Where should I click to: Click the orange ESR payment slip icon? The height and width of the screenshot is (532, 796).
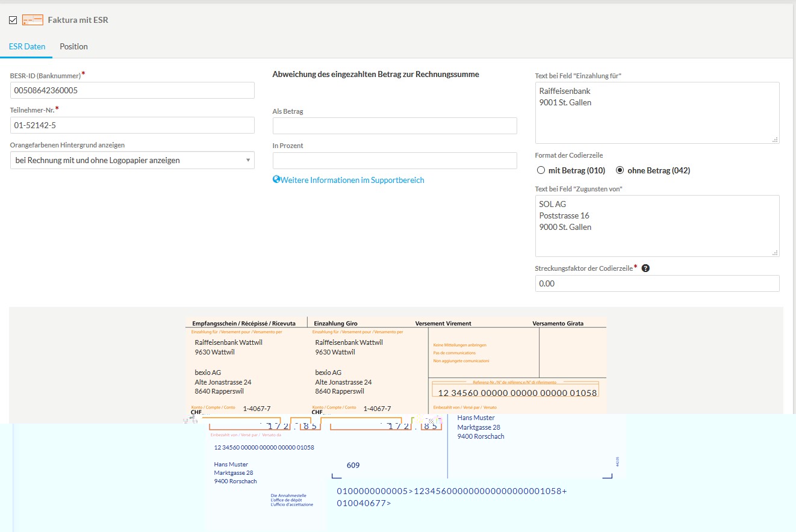pyautogui.click(x=33, y=20)
